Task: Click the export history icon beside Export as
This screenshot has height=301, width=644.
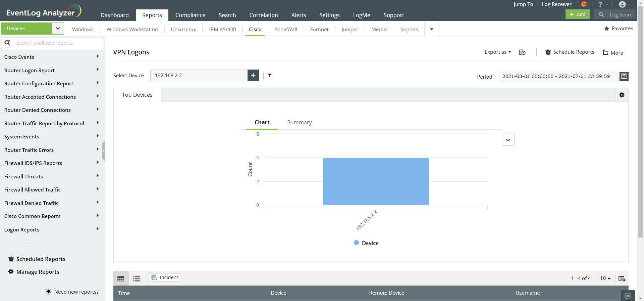Action: (x=522, y=52)
